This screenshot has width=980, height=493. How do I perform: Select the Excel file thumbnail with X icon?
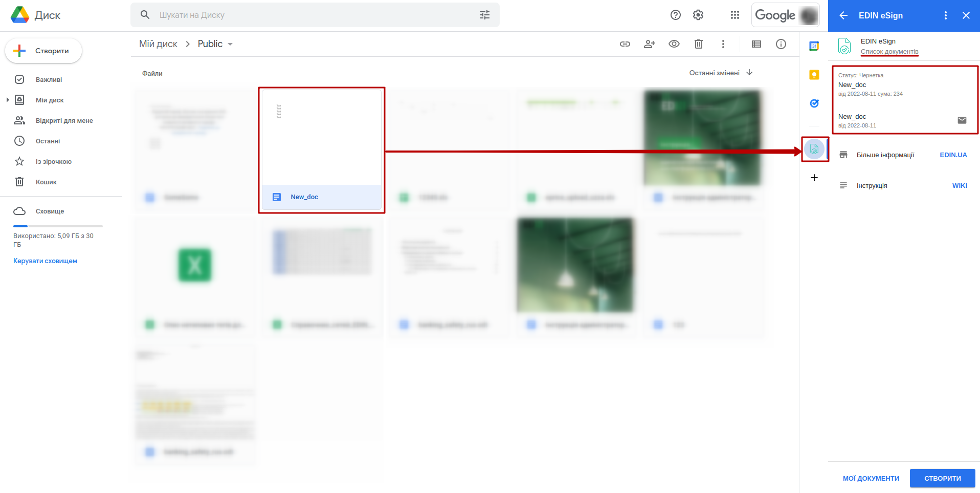[x=195, y=265]
